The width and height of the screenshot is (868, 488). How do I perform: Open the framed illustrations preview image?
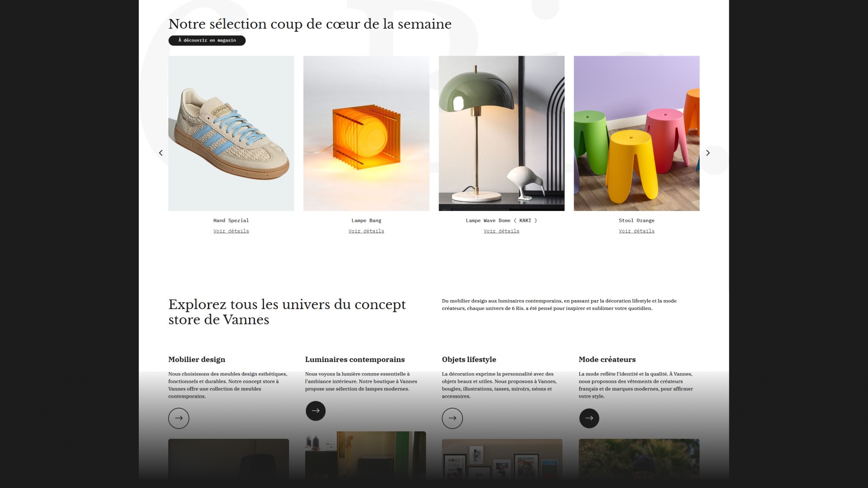click(x=502, y=459)
